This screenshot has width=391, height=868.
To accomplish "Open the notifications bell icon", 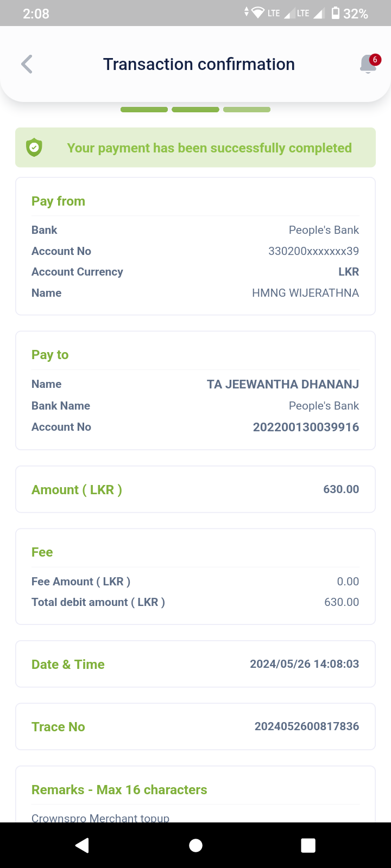I will pos(369,64).
